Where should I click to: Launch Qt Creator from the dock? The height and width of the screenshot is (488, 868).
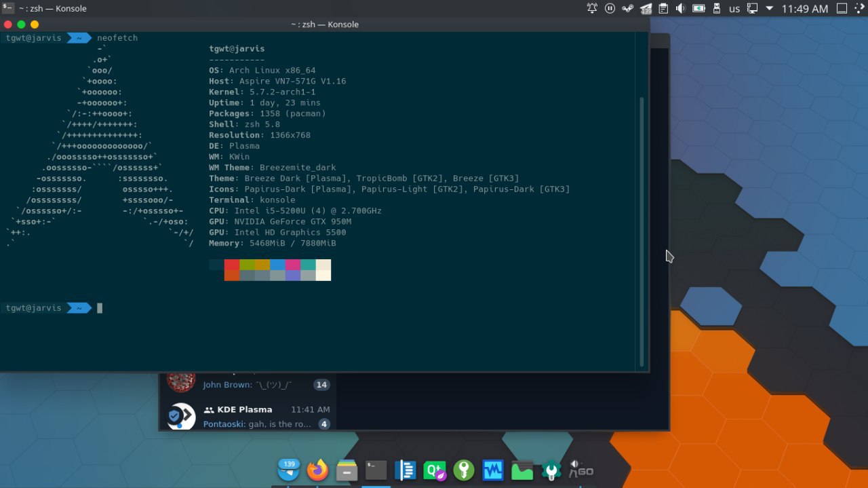coord(435,470)
